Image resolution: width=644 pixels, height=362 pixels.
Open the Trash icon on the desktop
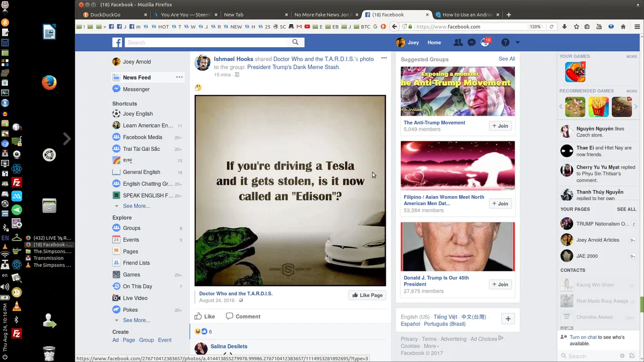(49, 353)
